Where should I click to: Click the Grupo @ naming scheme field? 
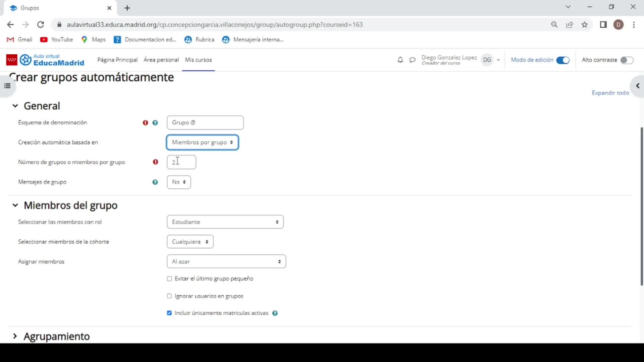(205, 123)
